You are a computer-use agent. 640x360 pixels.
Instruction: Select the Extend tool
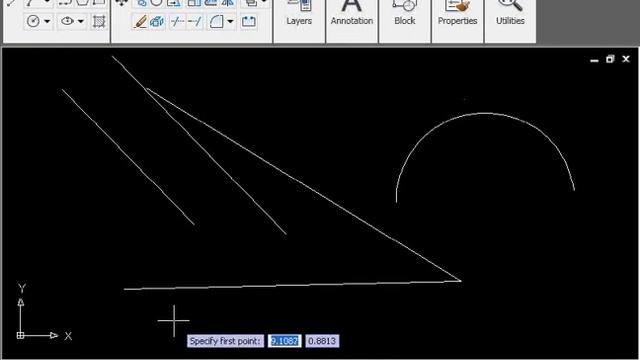click(195, 21)
